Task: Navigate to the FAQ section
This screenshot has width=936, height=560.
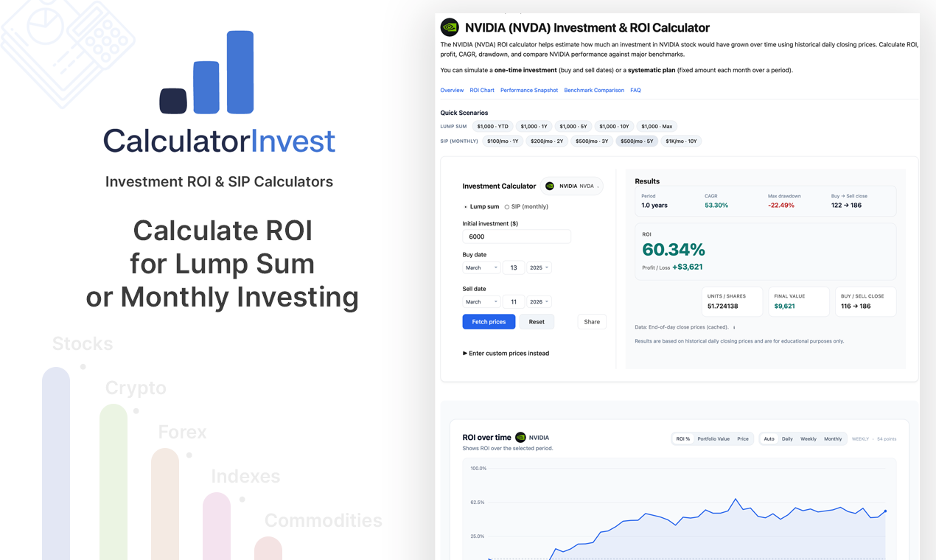Action: point(635,90)
